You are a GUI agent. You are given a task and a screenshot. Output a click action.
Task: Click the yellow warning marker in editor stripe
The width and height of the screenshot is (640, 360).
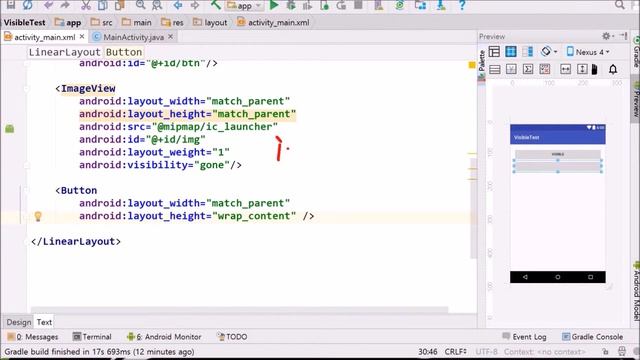(x=472, y=64)
